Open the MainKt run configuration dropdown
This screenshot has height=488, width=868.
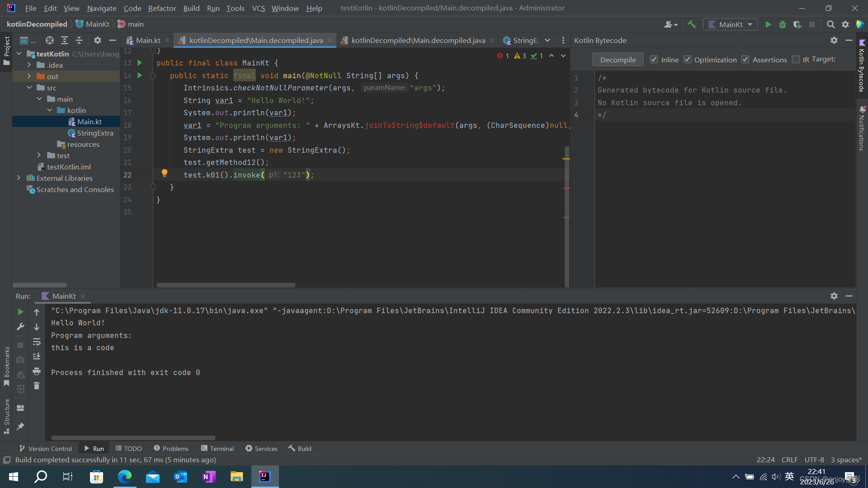[731, 24]
